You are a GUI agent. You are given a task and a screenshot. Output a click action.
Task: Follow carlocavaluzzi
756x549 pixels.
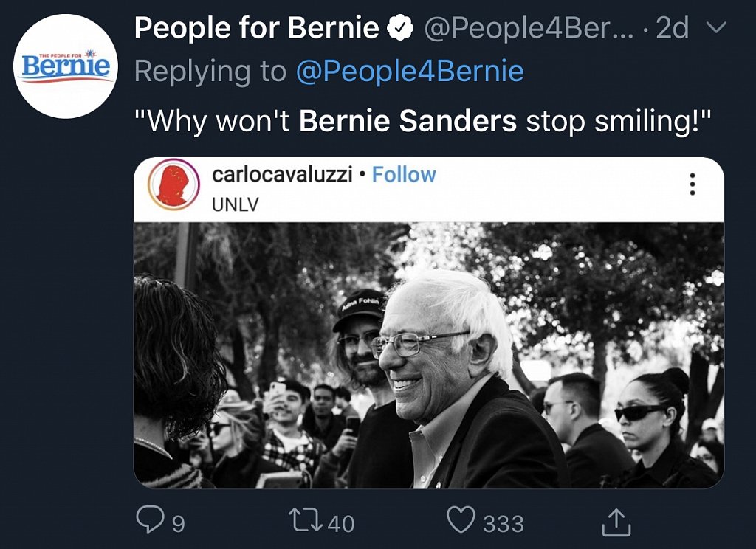pos(404,175)
